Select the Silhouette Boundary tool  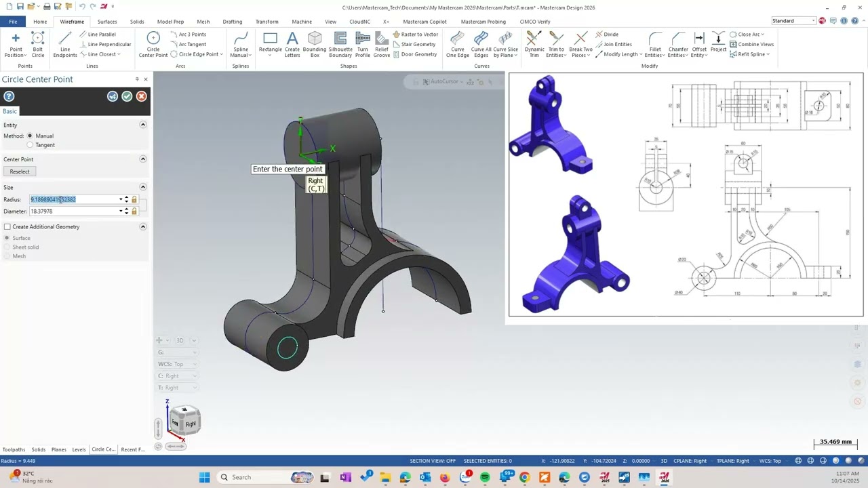pyautogui.click(x=340, y=44)
